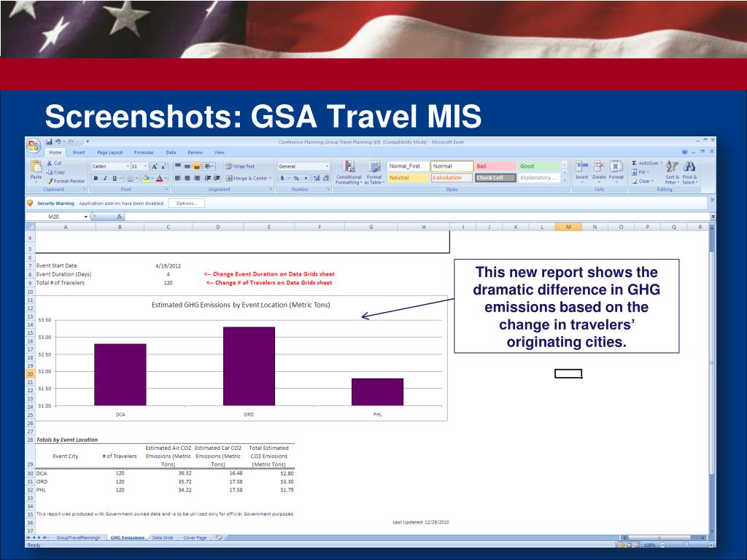This screenshot has width=747, height=560.
Task: Open the Cover Page sheet tab
Action: [195, 537]
